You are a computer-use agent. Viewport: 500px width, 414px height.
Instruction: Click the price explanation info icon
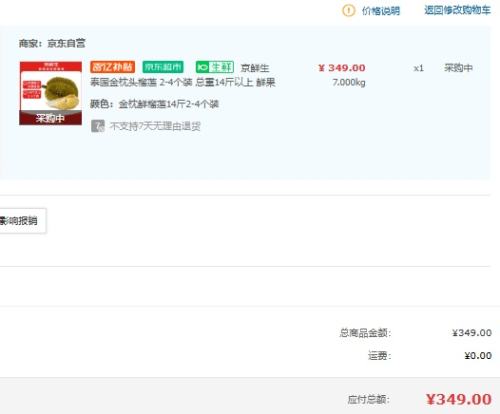pos(348,11)
